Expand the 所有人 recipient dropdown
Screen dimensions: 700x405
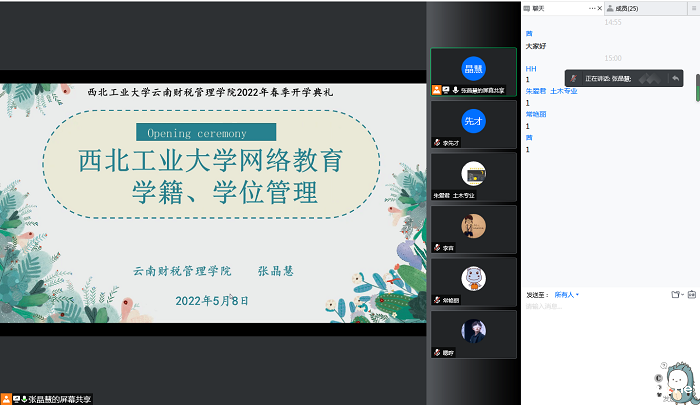click(566, 295)
